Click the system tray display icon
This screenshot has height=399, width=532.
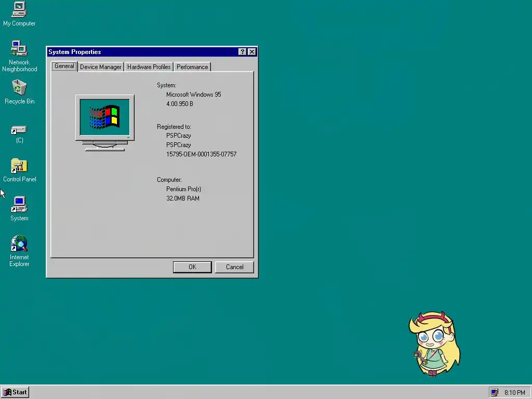[x=495, y=392]
